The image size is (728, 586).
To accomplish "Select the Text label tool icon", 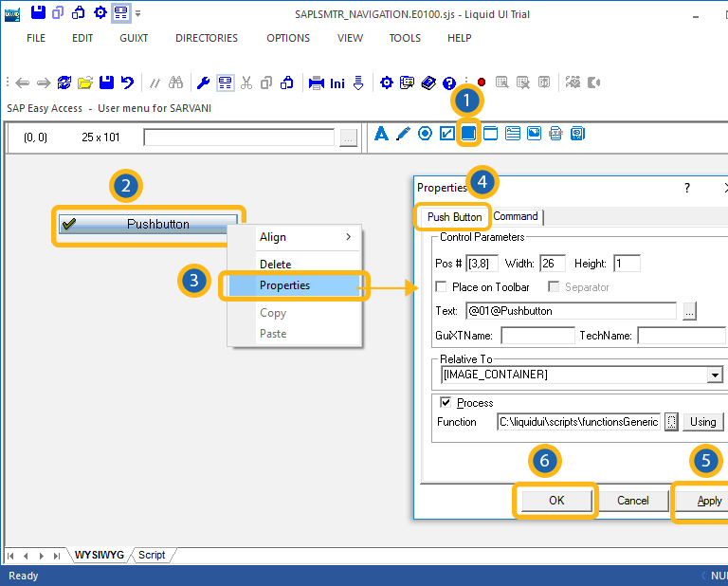I will click(382, 134).
